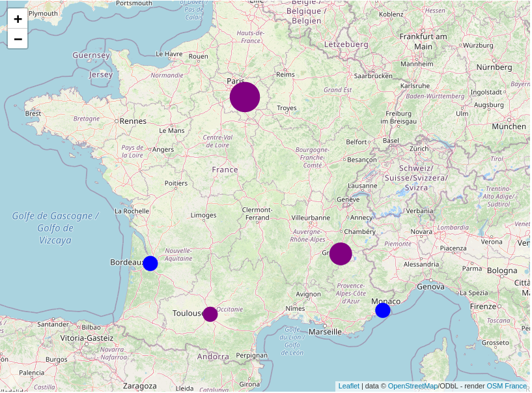Click the 'Plymouth' city label
Screen dimensions: 532x393
[x=43, y=14]
